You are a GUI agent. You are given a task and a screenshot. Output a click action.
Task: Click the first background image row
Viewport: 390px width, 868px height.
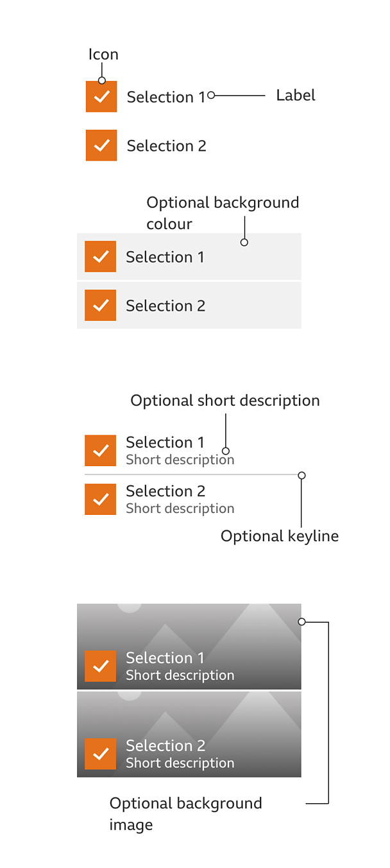click(189, 647)
